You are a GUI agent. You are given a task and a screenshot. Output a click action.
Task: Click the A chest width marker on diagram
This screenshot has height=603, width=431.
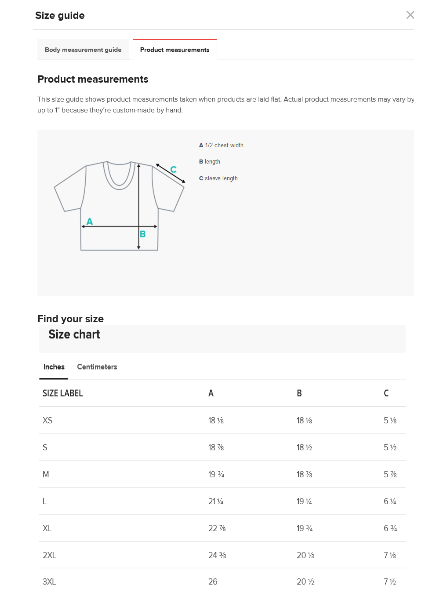click(90, 222)
